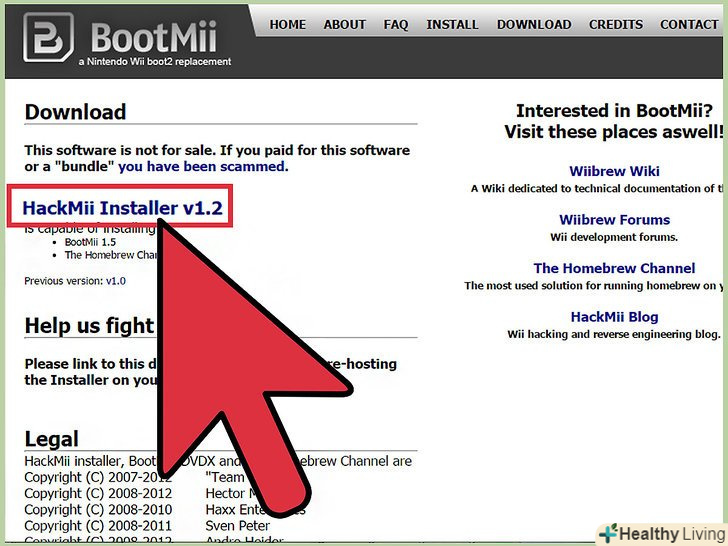Viewport: 728px width, 546px height.
Task: Open The Homebrew Channel link
Action: [x=614, y=268]
